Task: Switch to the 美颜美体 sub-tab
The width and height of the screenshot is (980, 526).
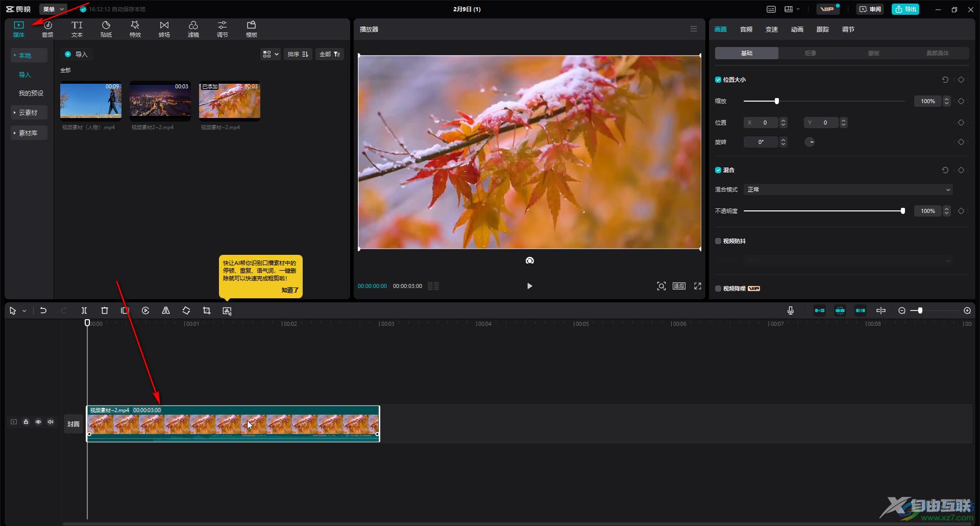Action: (x=937, y=53)
